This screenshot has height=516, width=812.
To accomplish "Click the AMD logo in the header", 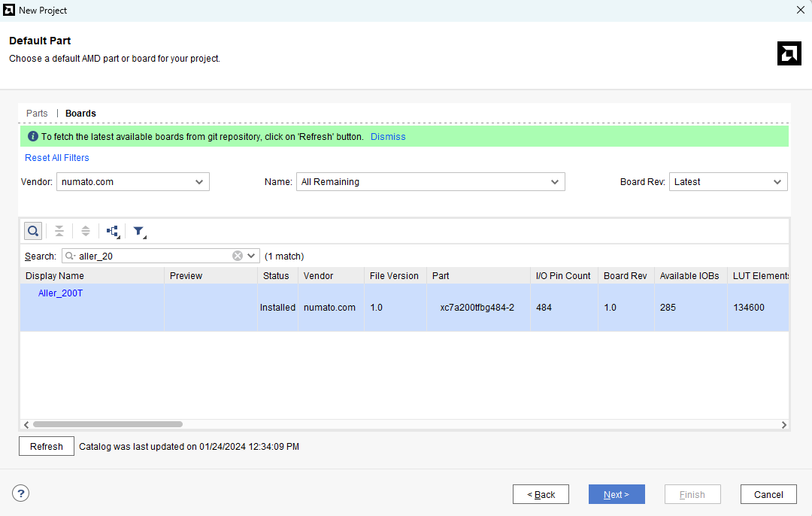I will pyautogui.click(x=789, y=53).
